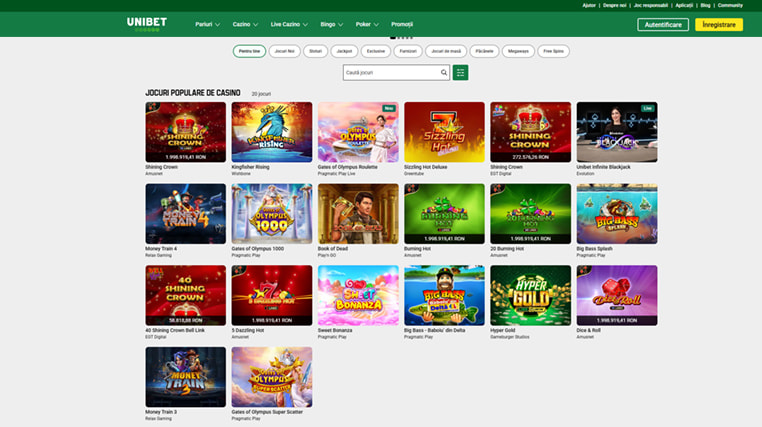Expand the Cazino menu
This screenshot has width=762, height=427.
pyautogui.click(x=245, y=24)
